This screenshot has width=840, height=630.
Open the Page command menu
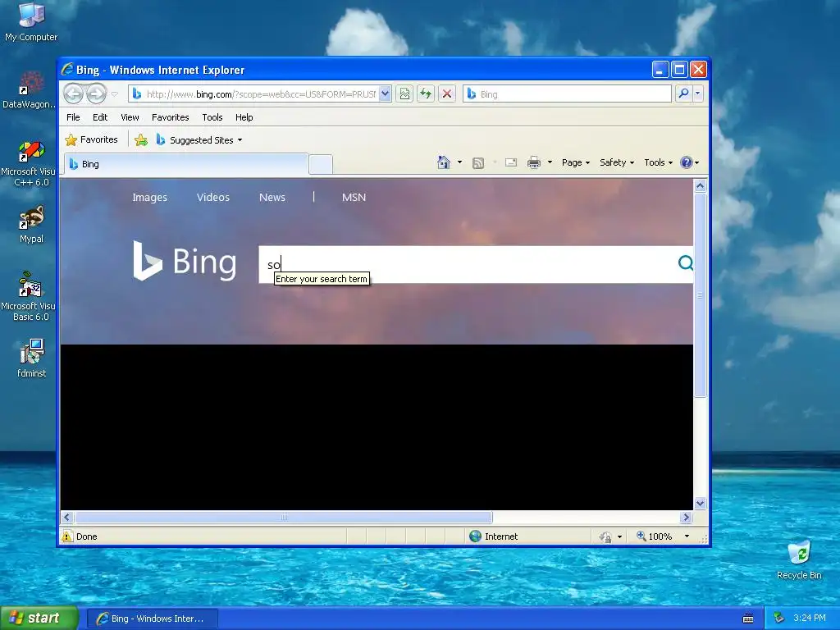(575, 162)
